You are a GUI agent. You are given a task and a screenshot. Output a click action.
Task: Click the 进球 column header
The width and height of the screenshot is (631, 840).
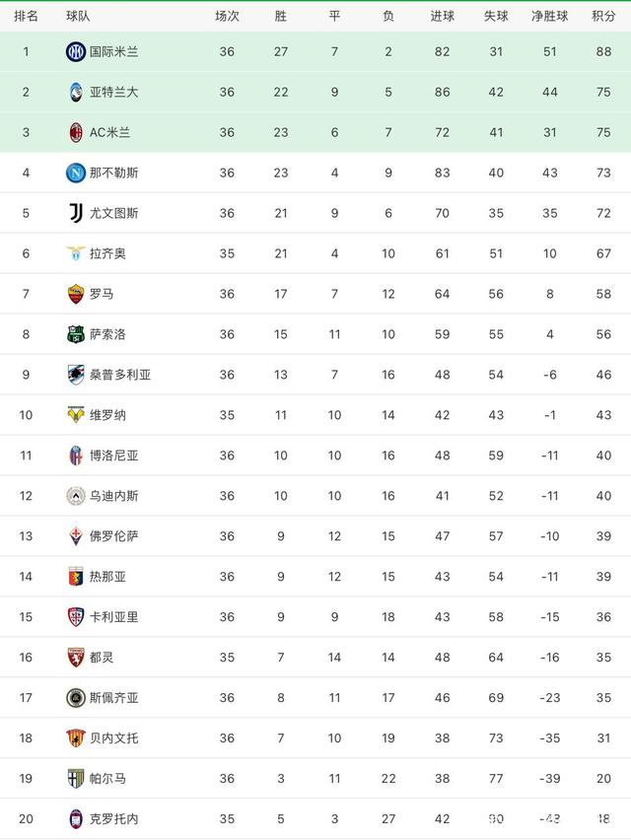[442, 16]
